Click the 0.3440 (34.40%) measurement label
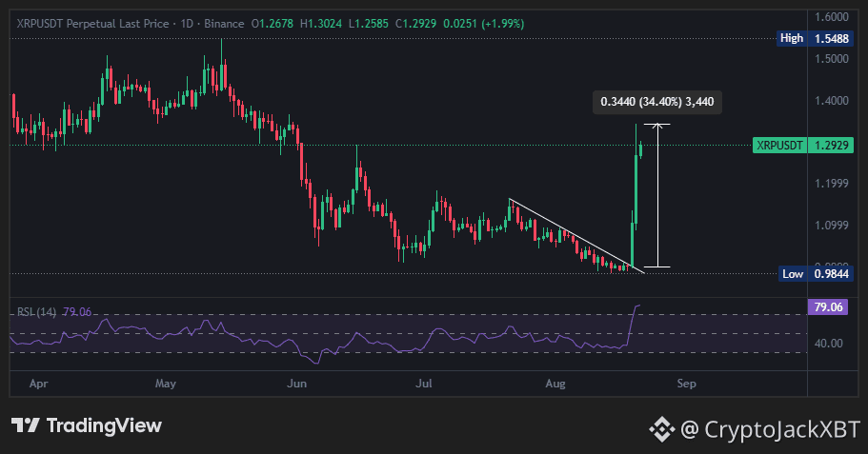 tap(657, 102)
